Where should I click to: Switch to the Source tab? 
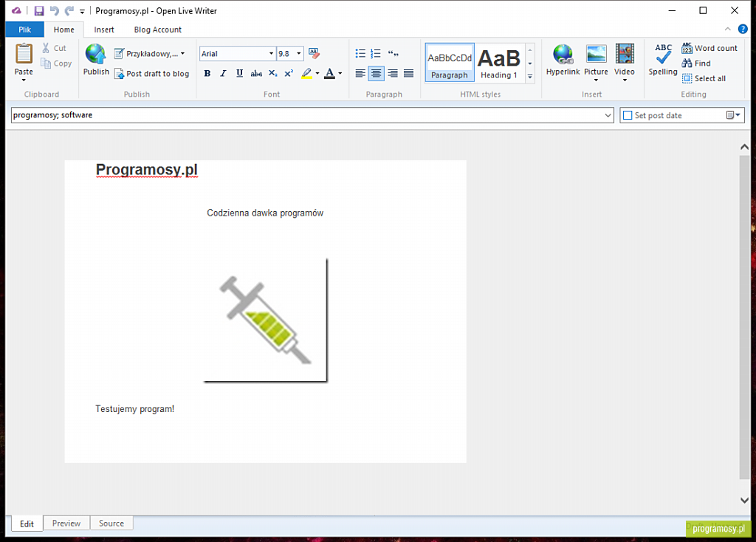click(x=111, y=524)
